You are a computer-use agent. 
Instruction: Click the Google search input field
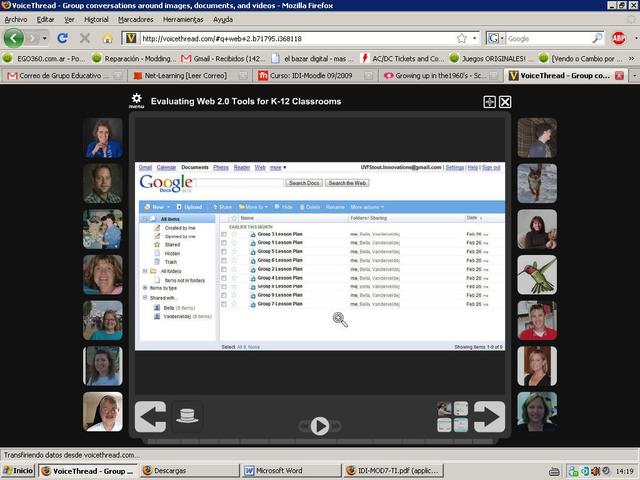tap(548, 38)
